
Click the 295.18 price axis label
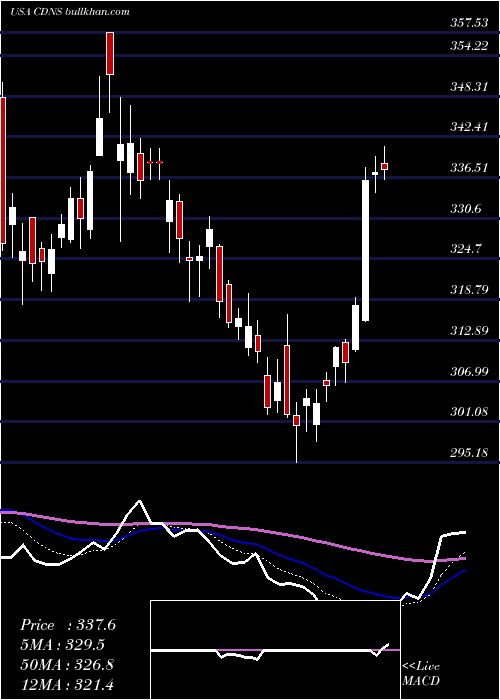point(469,453)
